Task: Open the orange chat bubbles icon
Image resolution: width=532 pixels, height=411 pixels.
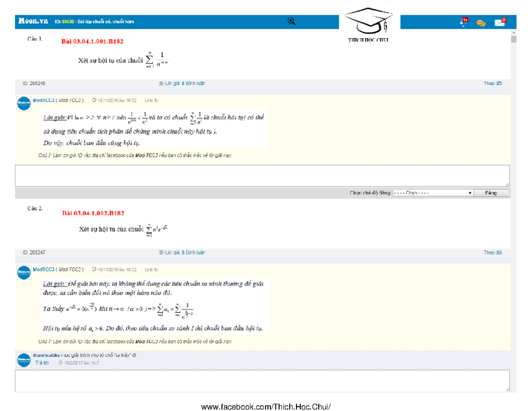Action: [481, 23]
